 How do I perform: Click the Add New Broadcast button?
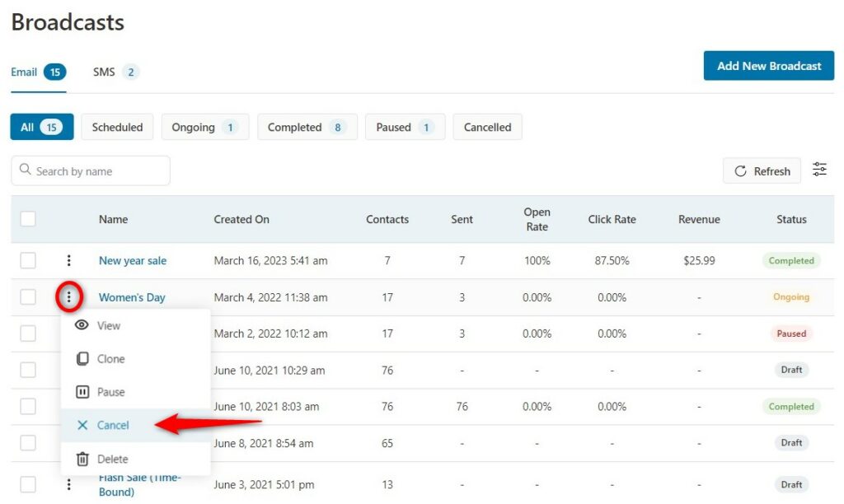[769, 66]
